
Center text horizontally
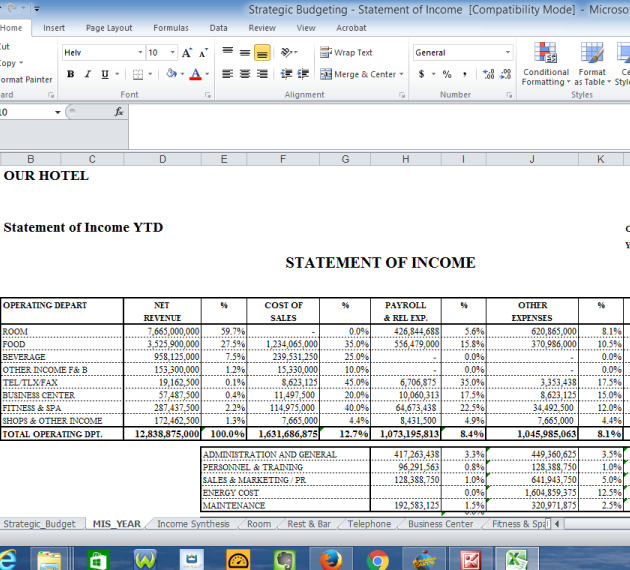click(245, 74)
